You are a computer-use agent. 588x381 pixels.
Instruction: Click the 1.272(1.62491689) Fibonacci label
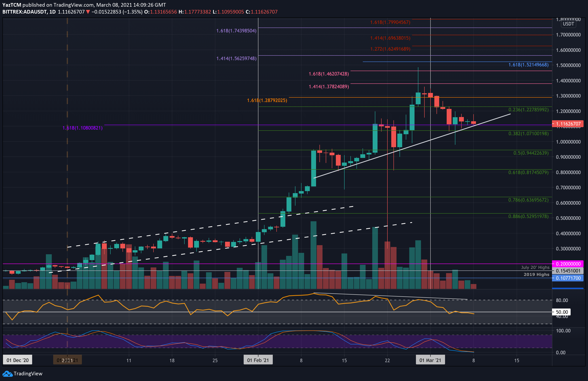click(x=390, y=49)
